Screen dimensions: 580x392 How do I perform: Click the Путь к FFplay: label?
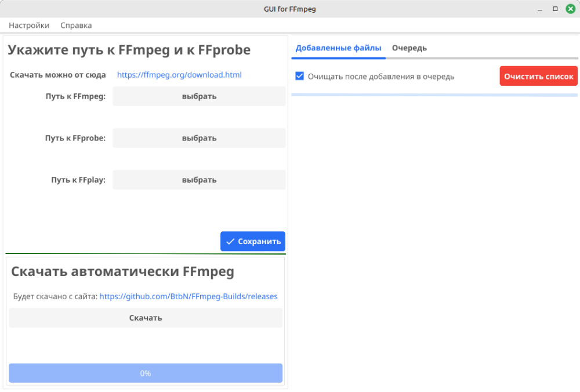pyautogui.click(x=78, y=180)
